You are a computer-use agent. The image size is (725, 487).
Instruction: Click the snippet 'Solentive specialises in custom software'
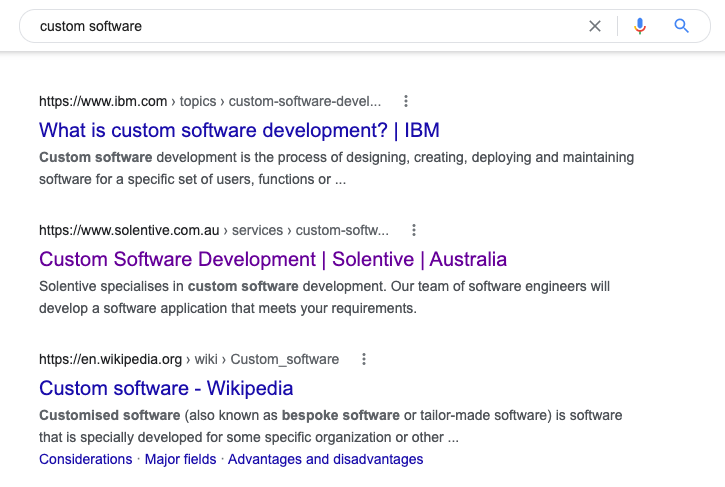coord(324,297)
